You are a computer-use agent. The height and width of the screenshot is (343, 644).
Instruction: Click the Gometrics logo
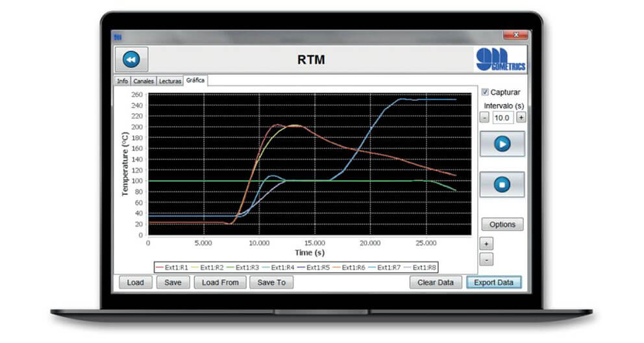coord(501,60)
